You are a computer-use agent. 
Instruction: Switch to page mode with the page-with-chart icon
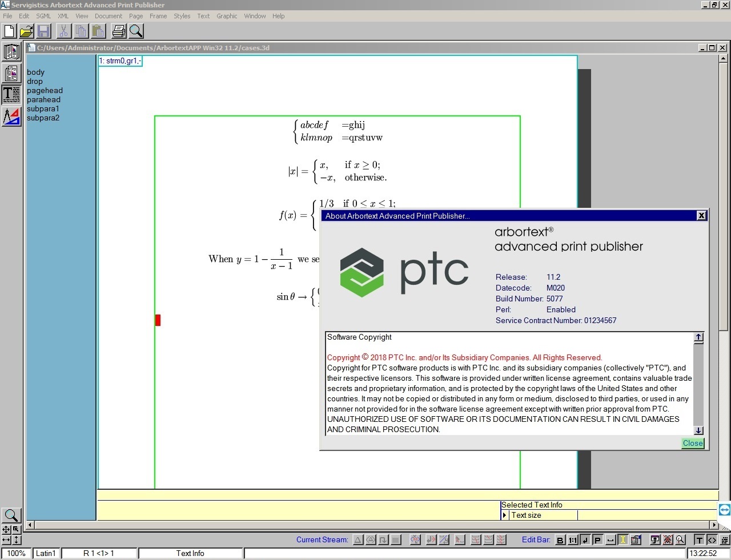tap(11, 73)
